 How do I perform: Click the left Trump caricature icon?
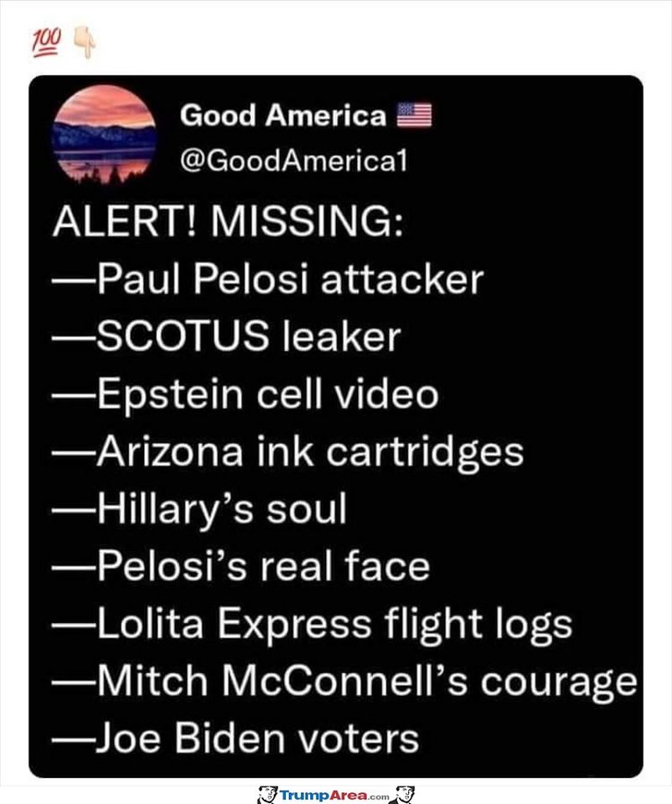pyautogui.click(x=267, y=792)
